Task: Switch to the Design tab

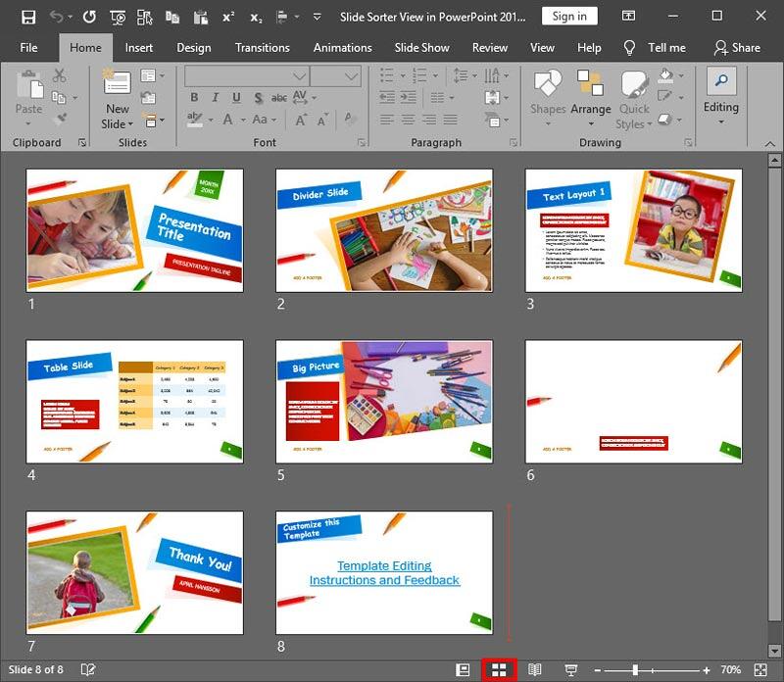Action: pyautogui.click(x=193, y=47)
